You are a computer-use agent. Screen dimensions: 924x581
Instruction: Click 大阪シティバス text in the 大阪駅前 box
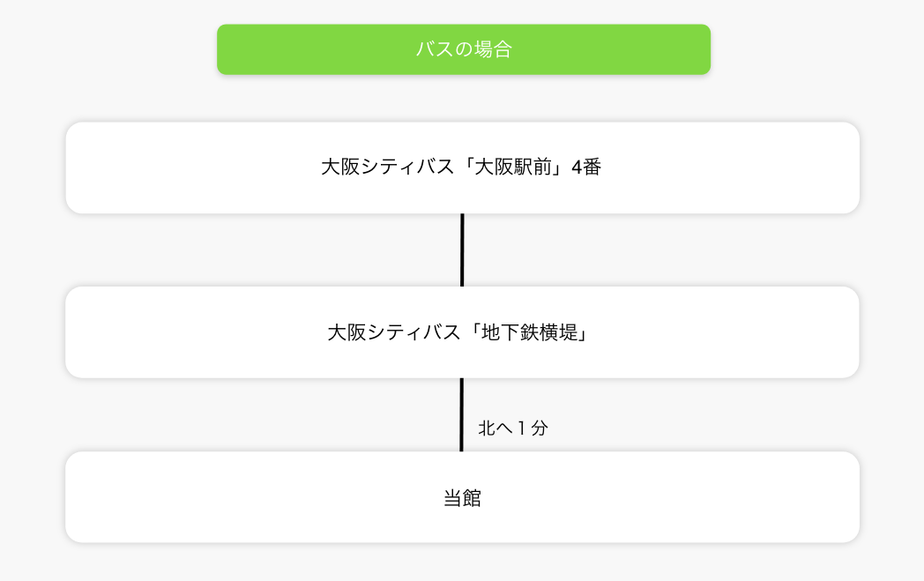pyautogui.click(x=387, y=168)
